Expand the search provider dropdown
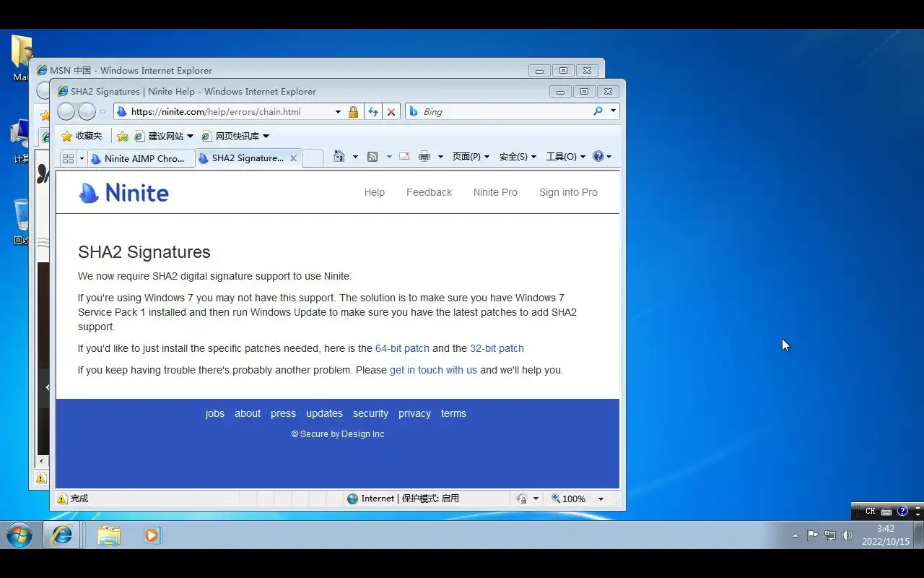Screen dimensions: 924x578 coord(613,111)
